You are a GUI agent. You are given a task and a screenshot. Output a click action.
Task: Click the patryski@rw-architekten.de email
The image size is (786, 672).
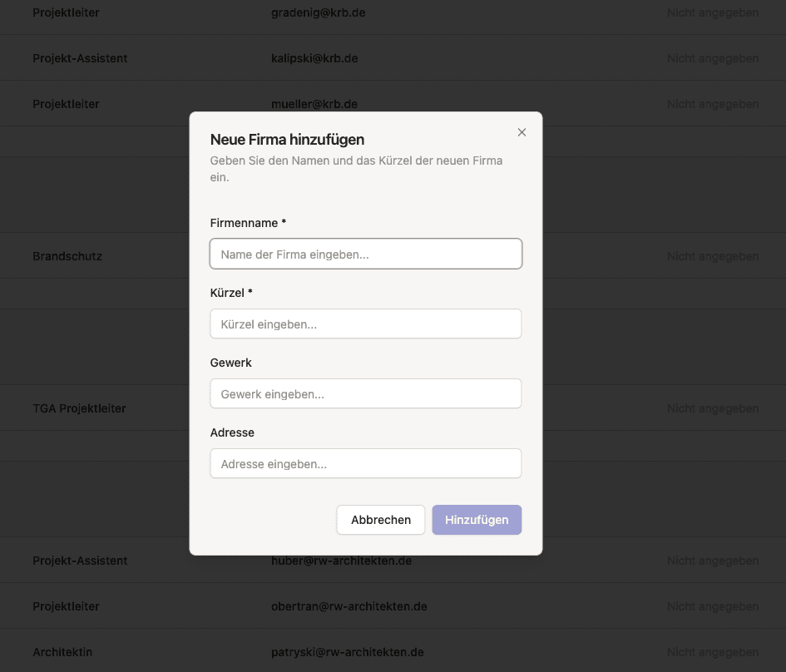tap(347, 653)
